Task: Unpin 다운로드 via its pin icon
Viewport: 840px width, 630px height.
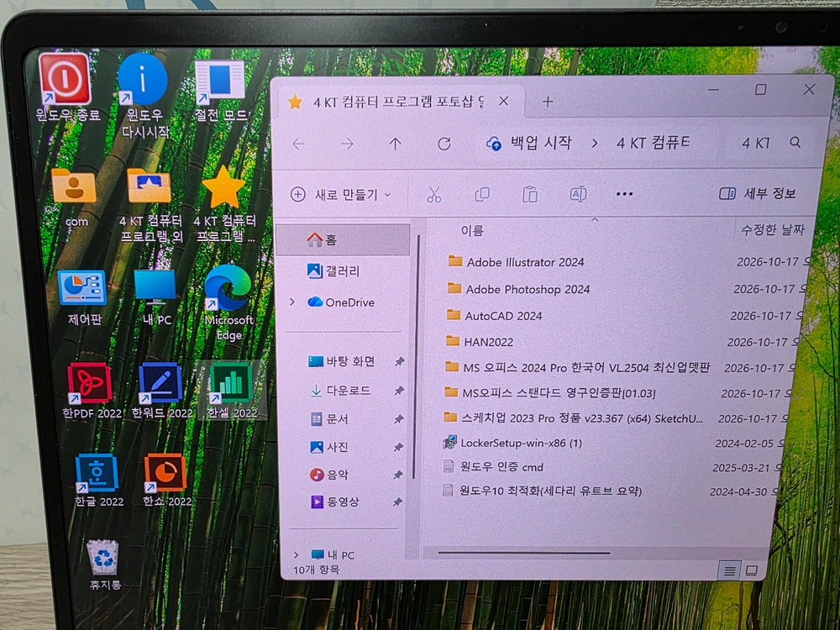Action: [x=398, y=391]
